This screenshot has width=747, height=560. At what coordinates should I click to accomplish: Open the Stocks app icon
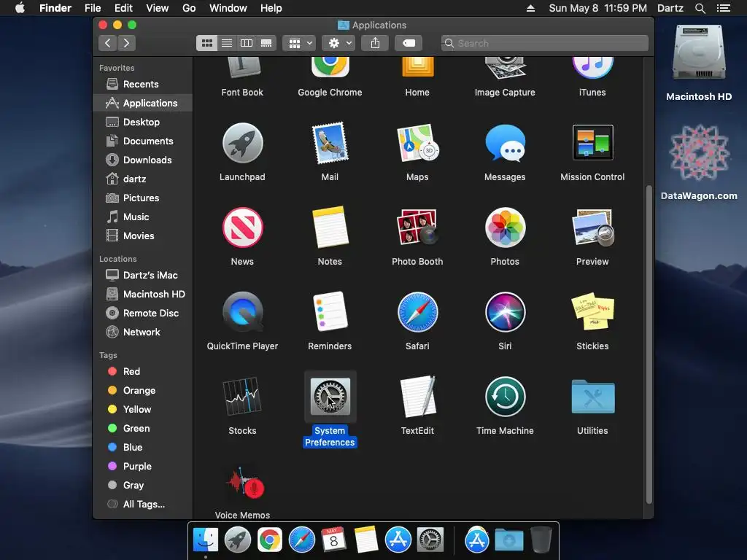(x=242, y=396)
